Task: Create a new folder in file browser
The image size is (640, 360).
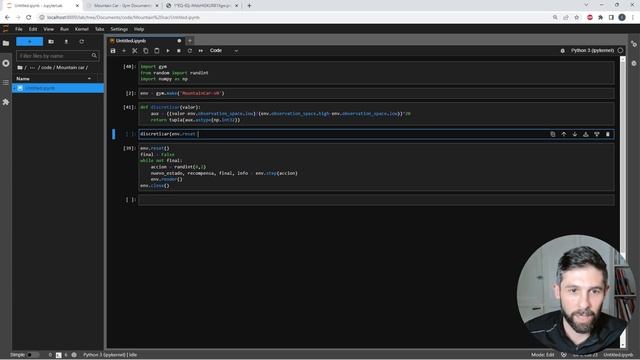Action: 51,42
